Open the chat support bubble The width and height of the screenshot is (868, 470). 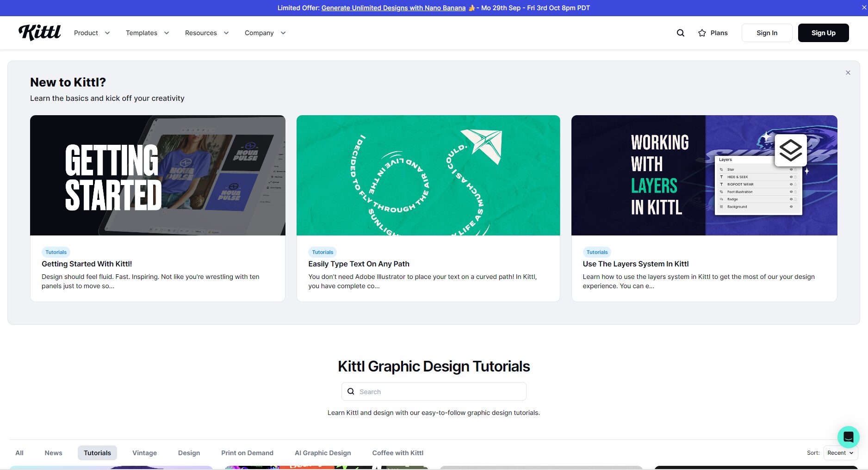pyautogui.click(x=848, y=437)
